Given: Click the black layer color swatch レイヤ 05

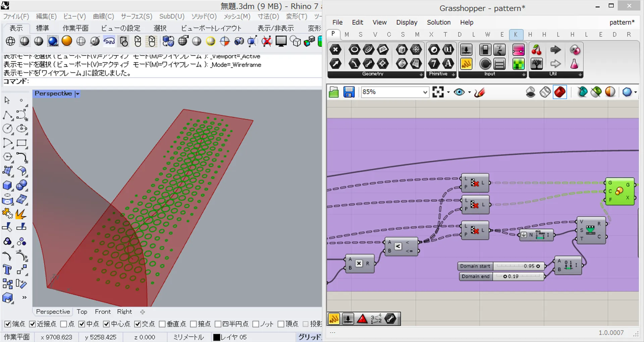Looking at the screenshot, I should click(x=217, y=337).
